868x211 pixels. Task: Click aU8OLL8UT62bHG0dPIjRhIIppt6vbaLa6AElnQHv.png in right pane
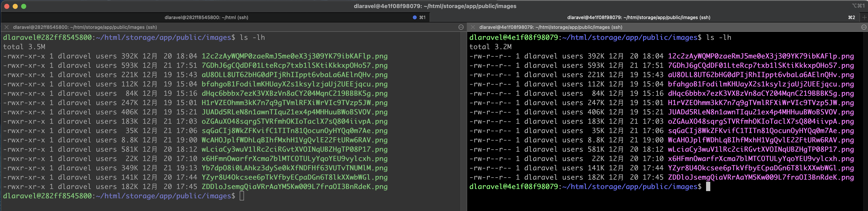point(761,75)
